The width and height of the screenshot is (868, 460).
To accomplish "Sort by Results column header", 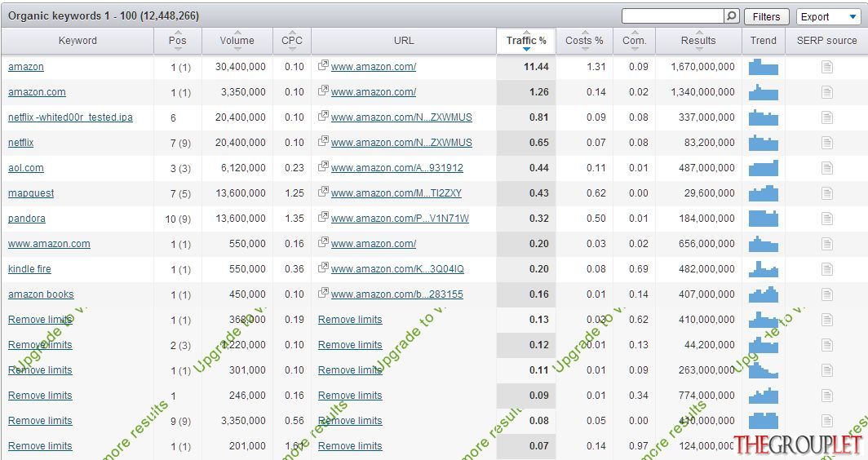I will click(x=698, y=41).
